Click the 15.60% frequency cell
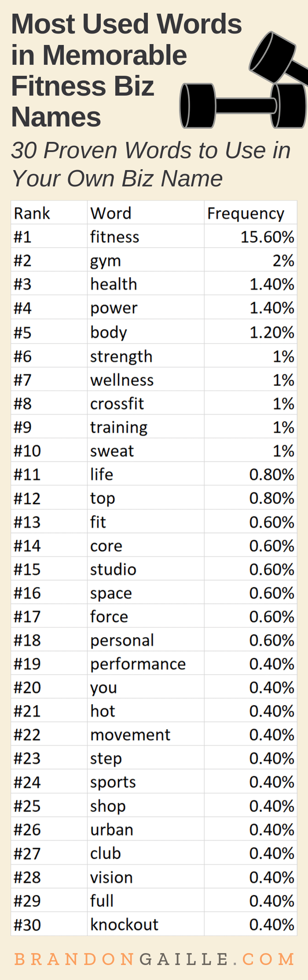308x980 pixels. 267,237
